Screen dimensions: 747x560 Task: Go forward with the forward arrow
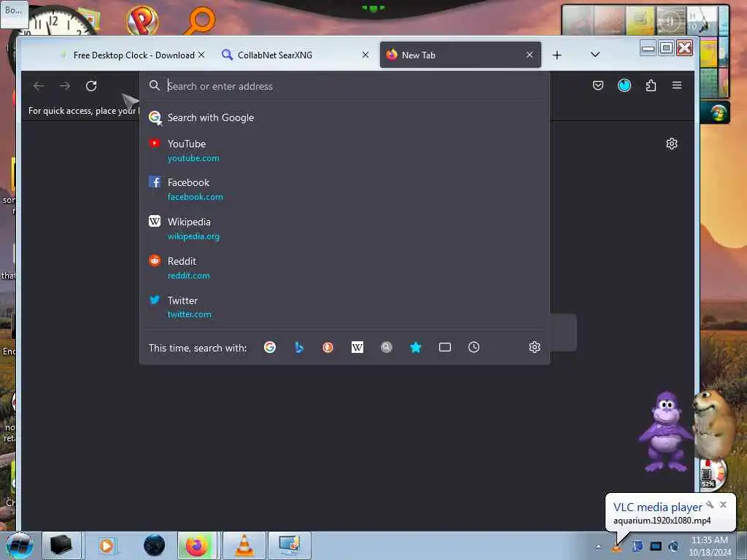click(x=65, y=86)
